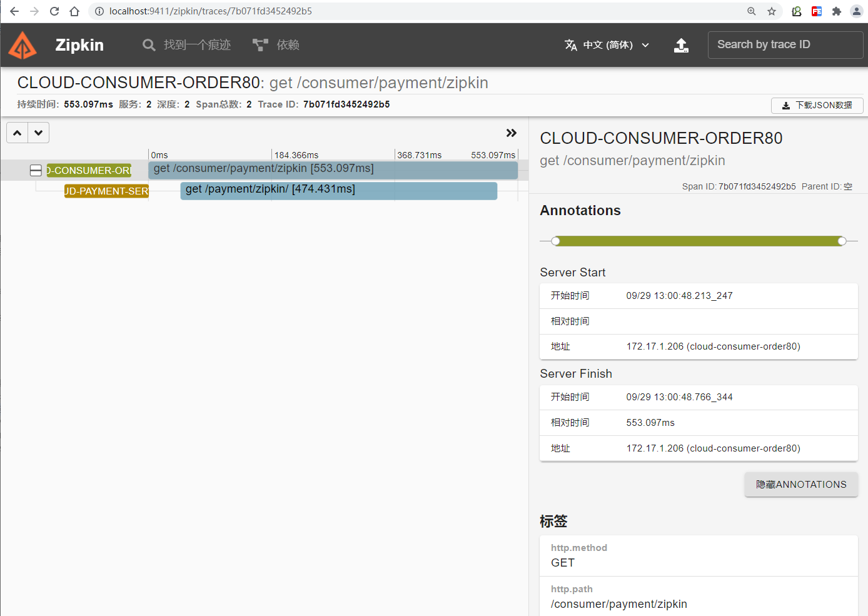The height and width of the screenshot is (616, 868).
Task: Click the Annotations section heading
Action: 580,211
